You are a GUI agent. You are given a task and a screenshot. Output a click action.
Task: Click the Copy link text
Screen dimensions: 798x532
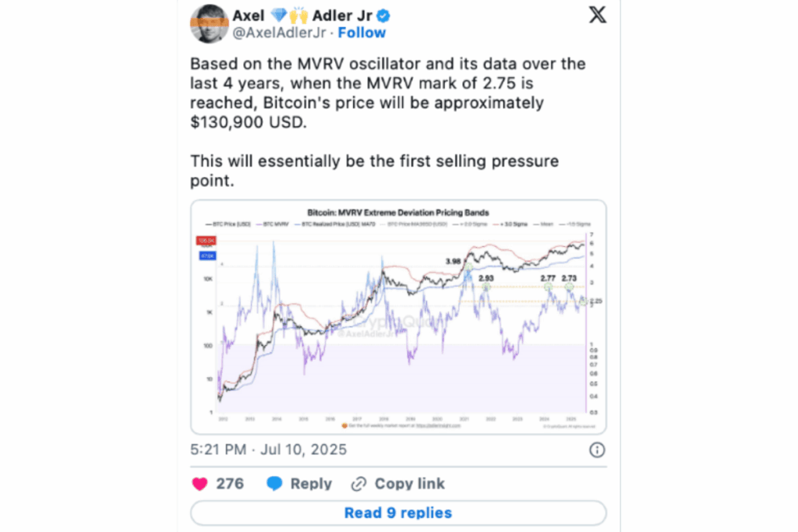coord(410,484)
